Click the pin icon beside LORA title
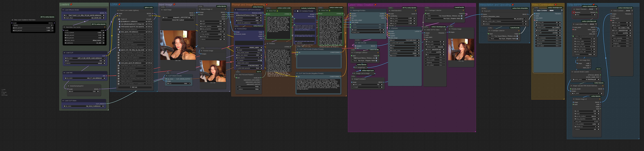Viewport: 644px width, 151px height. [119, 5]
